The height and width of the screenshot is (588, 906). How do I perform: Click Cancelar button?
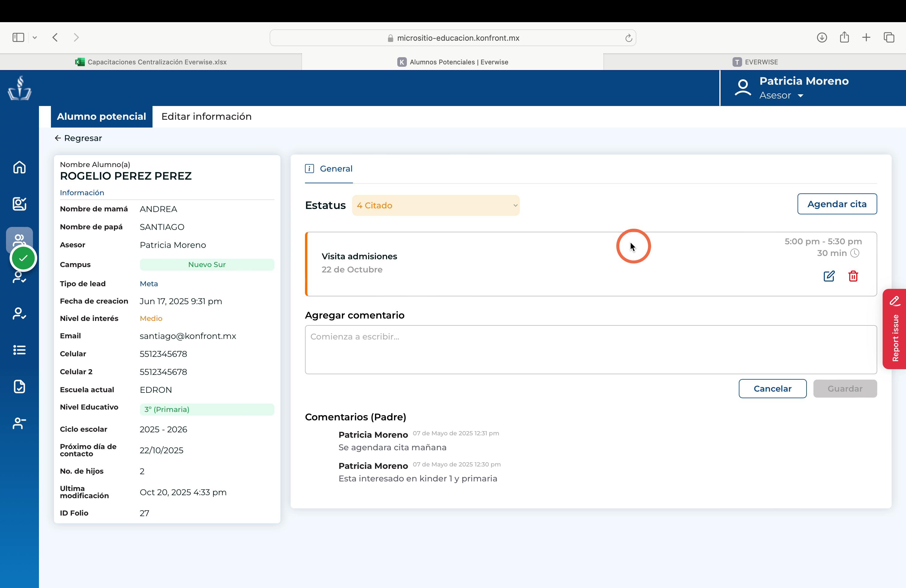(772, 389)
